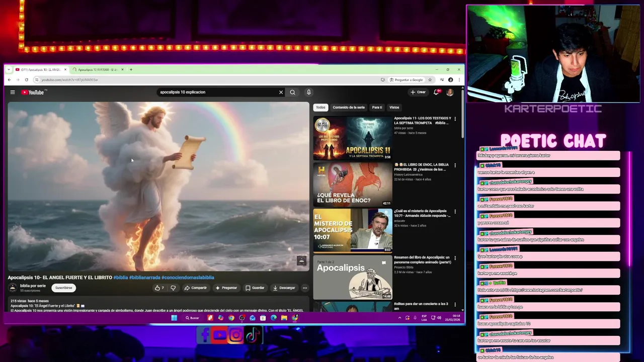The height and width of the screenshot is (362, 644).
Task: Click the #biblia hashtag
Action: 120,278
